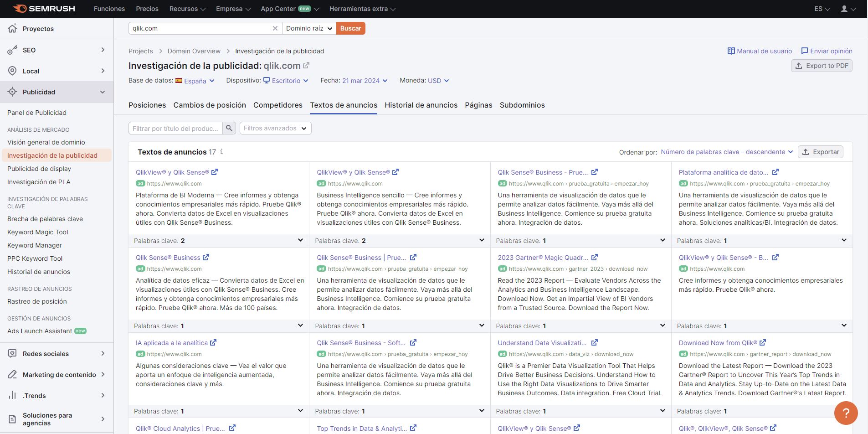Click the Soluciones para agencias icon

click(12, 419)
